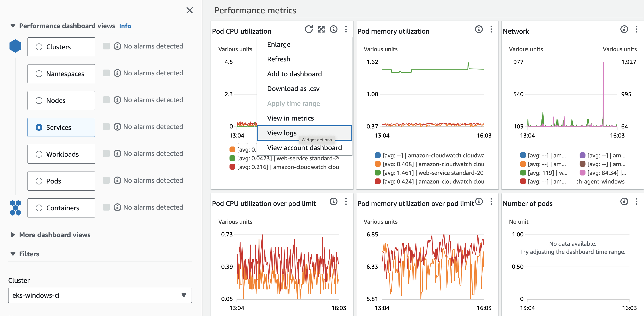The width and height of the screenshot is (644, 316).
Task: Close the dashboard views panel with the X
Action: [x=190, y=10]
